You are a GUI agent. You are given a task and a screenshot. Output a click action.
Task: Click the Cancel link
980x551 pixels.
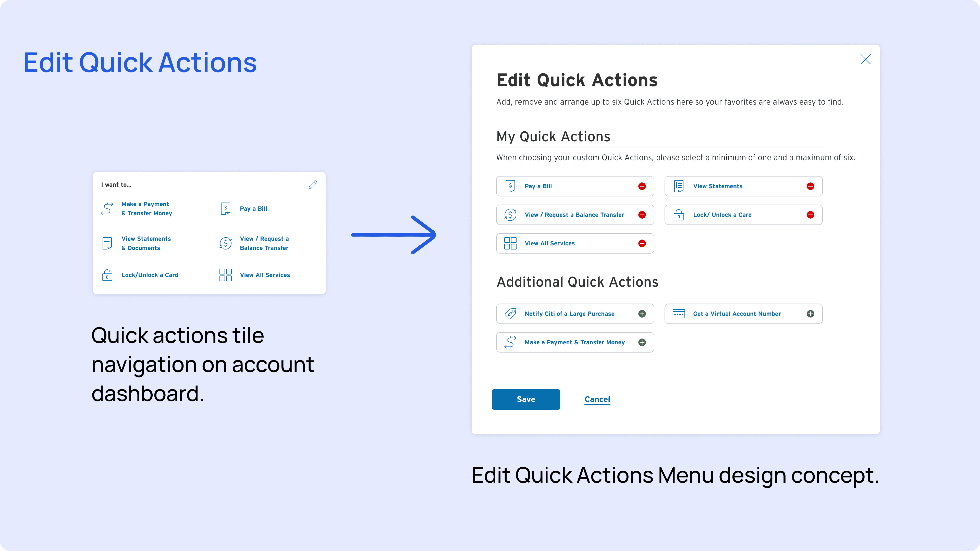coord(597,399)
